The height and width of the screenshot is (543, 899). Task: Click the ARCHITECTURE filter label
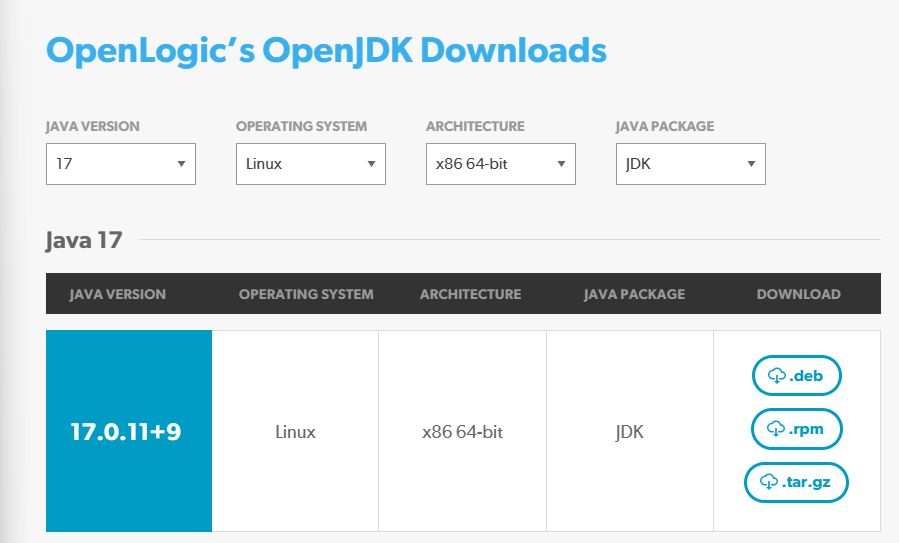(x=475, y=126)
